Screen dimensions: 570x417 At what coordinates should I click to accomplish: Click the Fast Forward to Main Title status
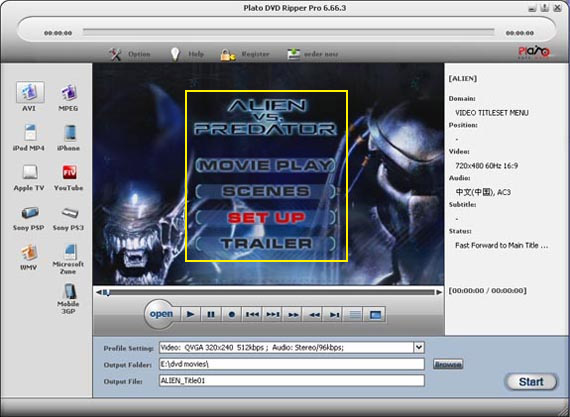click(501, 245)
